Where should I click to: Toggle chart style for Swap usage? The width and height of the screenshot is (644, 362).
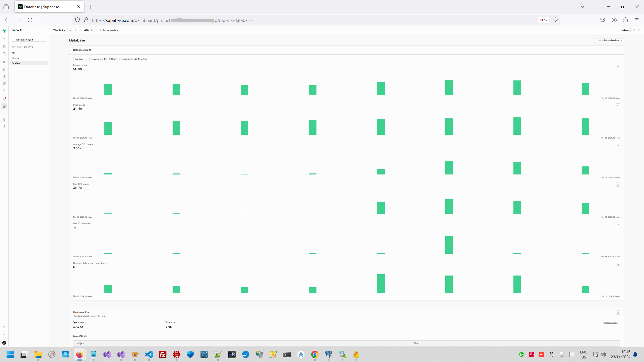[x=618, y=105]
